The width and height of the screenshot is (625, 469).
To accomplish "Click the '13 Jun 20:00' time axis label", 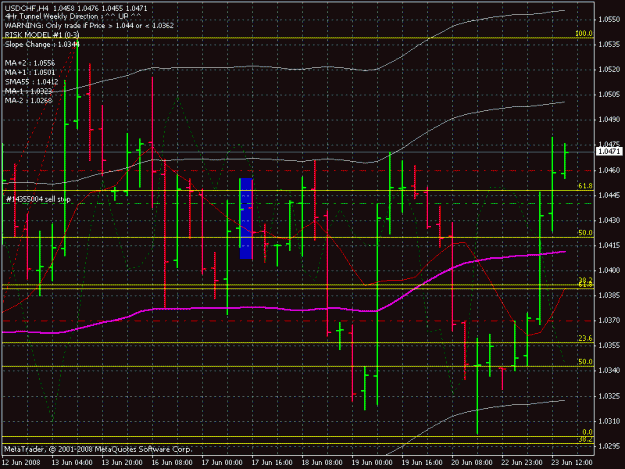I will 122,462.
